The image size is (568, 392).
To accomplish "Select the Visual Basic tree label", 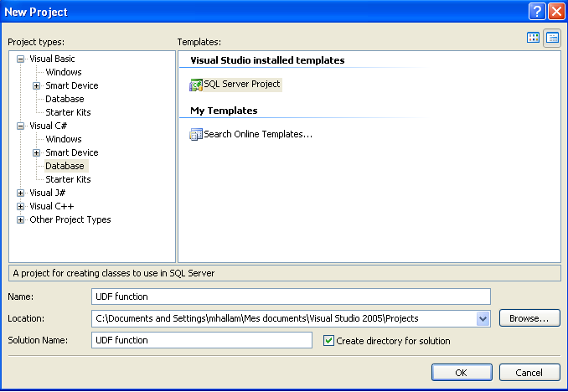I will tap(52, 59).
